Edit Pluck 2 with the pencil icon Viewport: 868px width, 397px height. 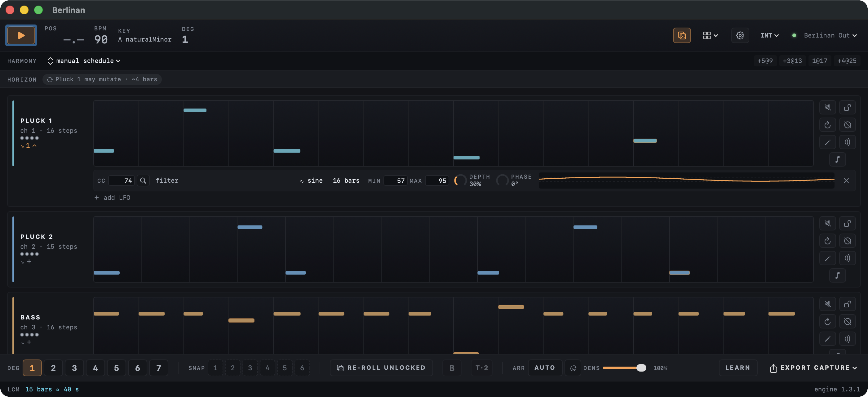[828, 258]
